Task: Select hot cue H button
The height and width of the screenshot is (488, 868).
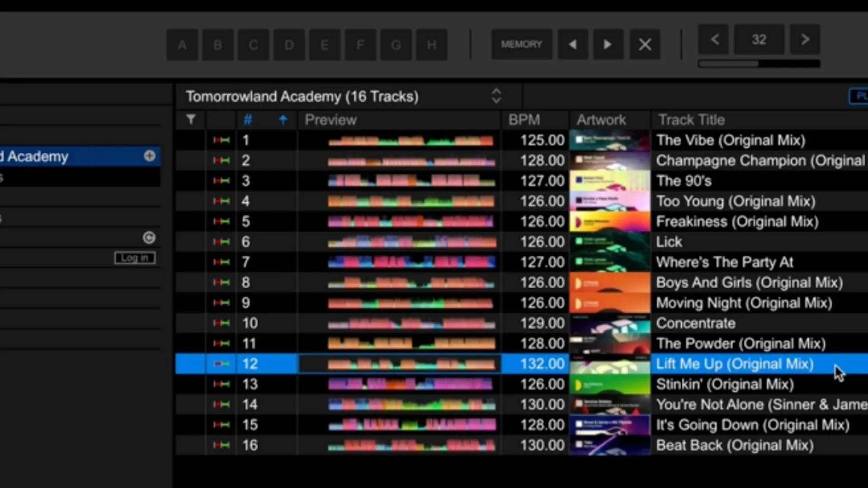Action: [x=432, y=45]
